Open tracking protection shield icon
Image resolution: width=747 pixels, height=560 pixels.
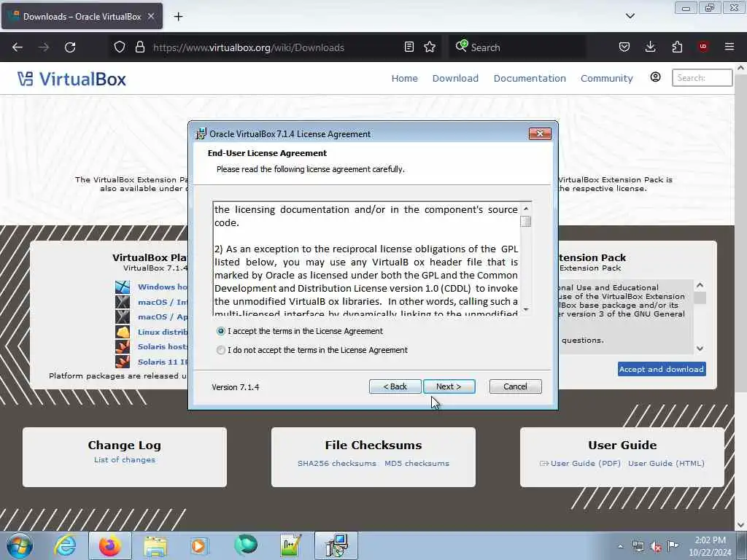120,47
